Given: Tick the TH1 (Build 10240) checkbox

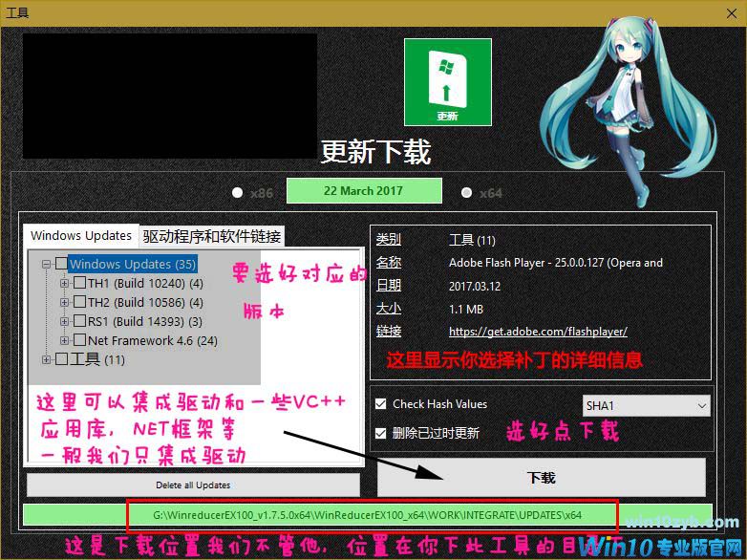Looking at the screenshot, I should [x=80, y=283].
